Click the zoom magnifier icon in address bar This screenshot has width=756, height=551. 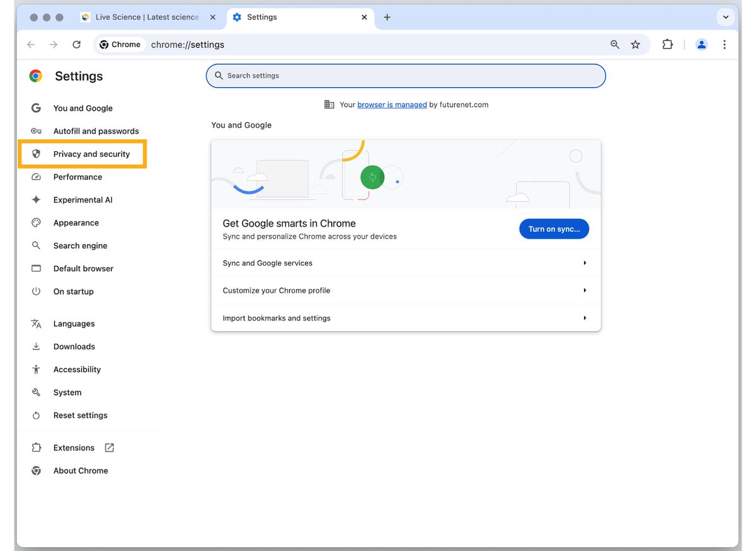[615, 45]
